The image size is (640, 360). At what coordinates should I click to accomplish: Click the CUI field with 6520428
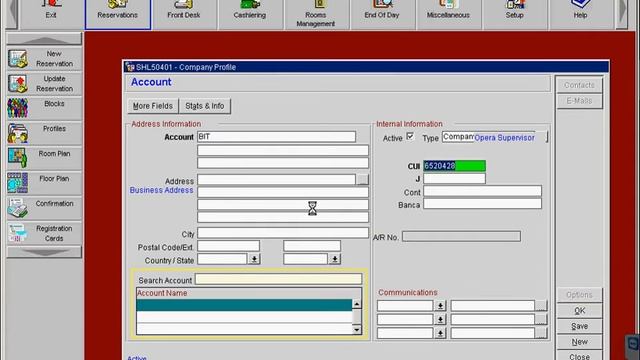454,166
